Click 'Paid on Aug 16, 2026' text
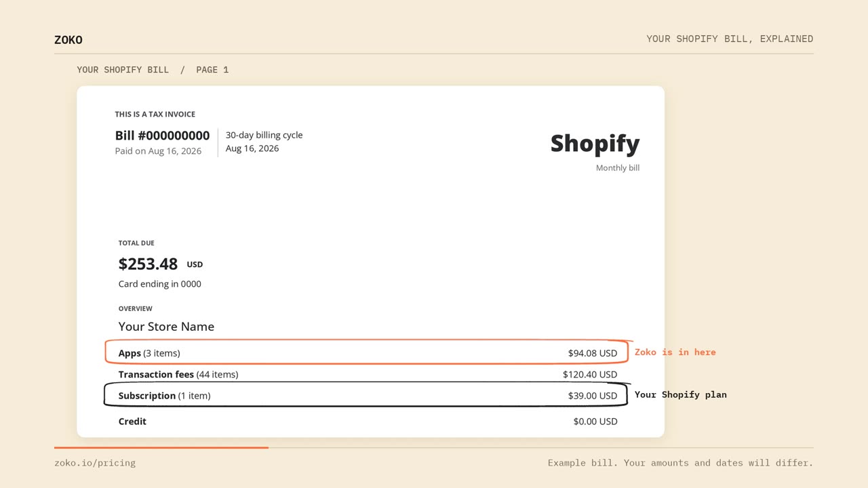The width and height of the screenshot is (868, 488). (x=158, y=151)
